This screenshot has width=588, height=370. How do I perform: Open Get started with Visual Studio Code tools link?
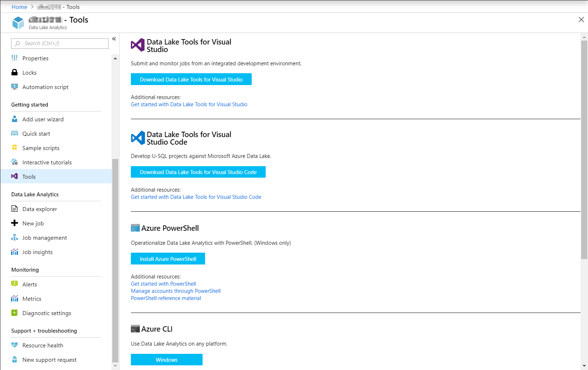pyautogui.click(x=196, y=197)
